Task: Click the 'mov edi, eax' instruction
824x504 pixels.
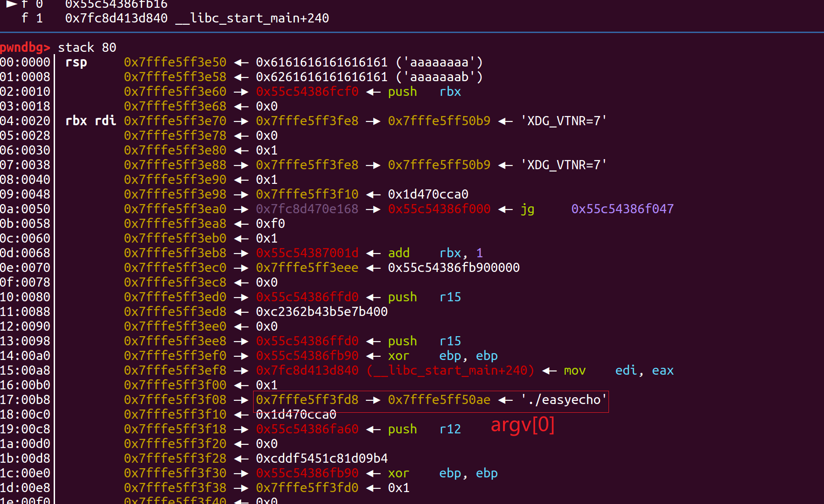Action: [x=618, y=370]
